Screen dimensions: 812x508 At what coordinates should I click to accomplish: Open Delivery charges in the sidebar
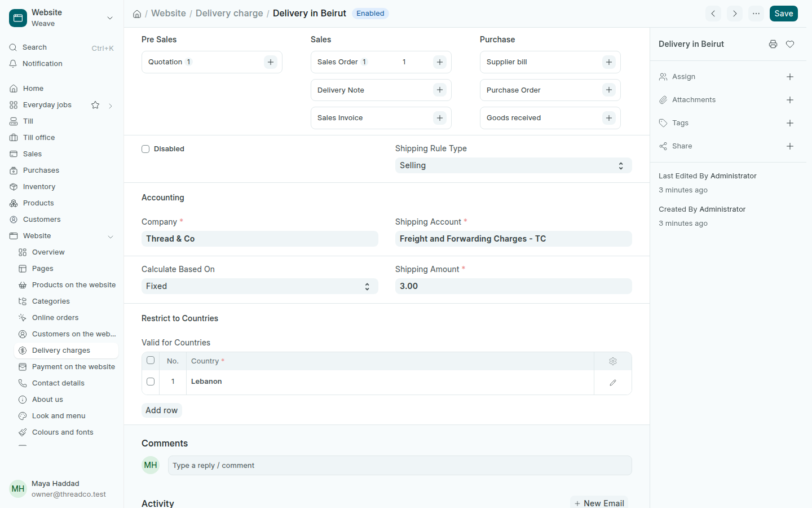[66, 351]
